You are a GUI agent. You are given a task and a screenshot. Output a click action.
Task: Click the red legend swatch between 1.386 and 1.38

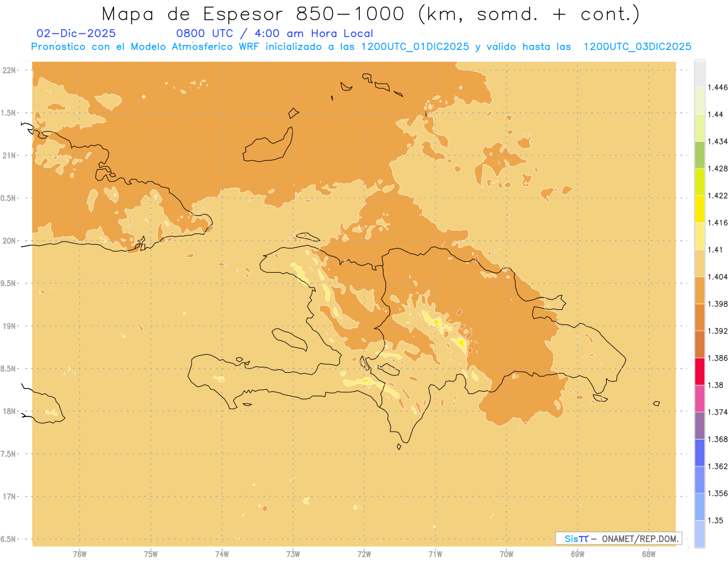pos(699,371)
